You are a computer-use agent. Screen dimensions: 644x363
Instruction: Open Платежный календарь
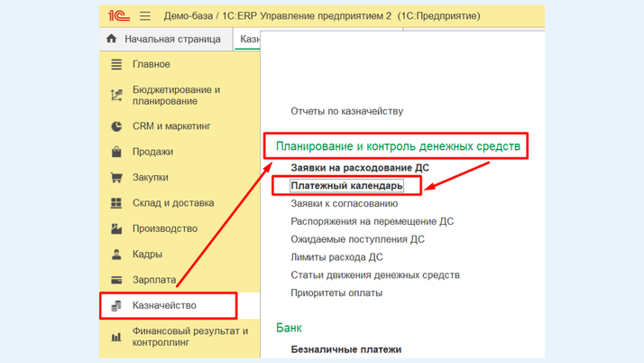click(x=346, y=186)
